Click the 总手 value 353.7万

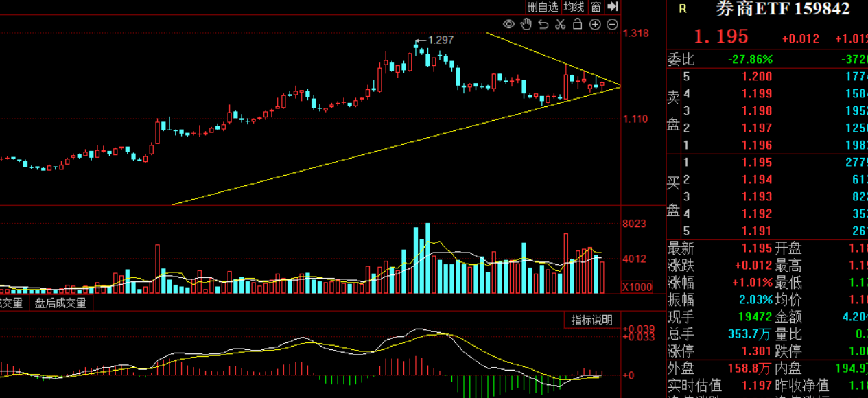click(751, 334)
